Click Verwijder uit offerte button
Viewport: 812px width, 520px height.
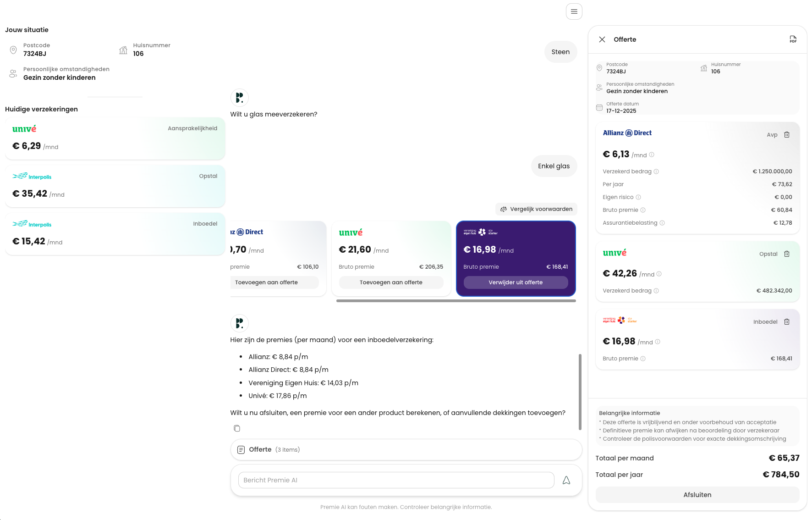(x=516, y=282)
